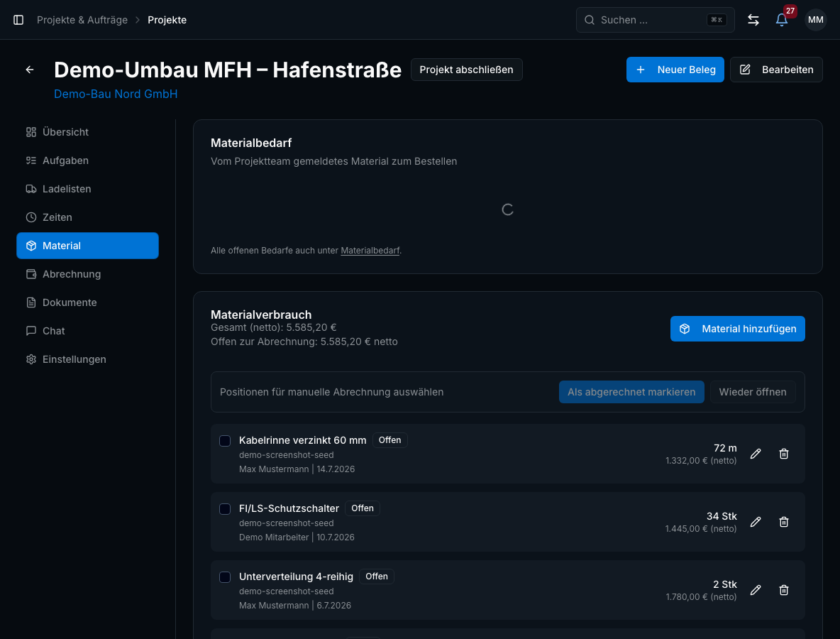Click Material hinzufügen
The height and width of the screenshot is (639, 840).
click(737, 329)
